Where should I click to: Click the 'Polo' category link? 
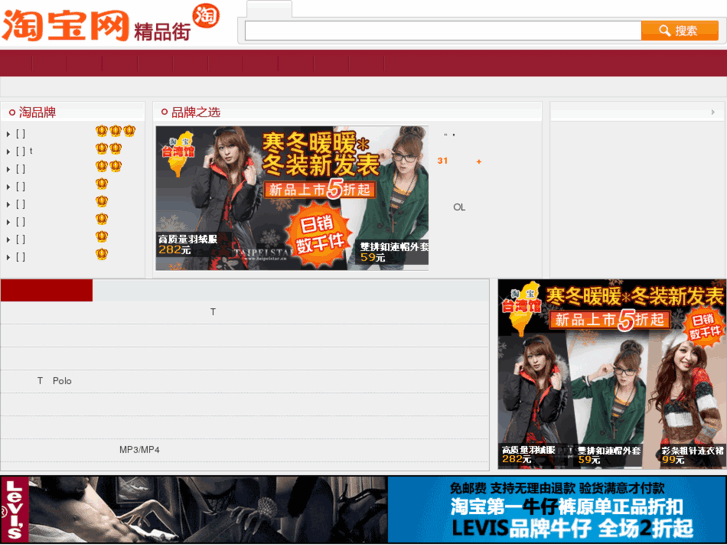coord(62,381)
